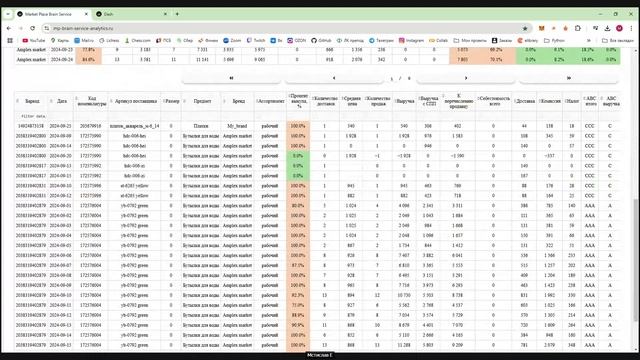Go to the next table page
This screenshot has width=640, height=360.
[466, 78]
